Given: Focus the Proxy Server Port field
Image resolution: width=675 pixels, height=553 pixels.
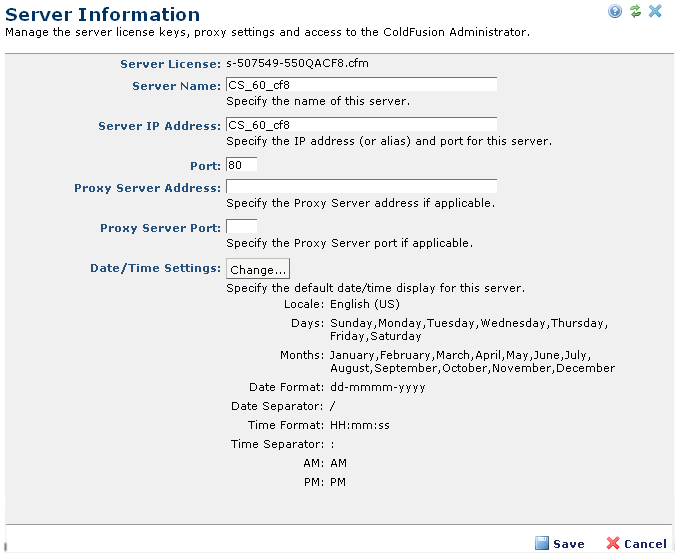Looking at the screenshot, I should pyautogui.click(x=241, y=227).
